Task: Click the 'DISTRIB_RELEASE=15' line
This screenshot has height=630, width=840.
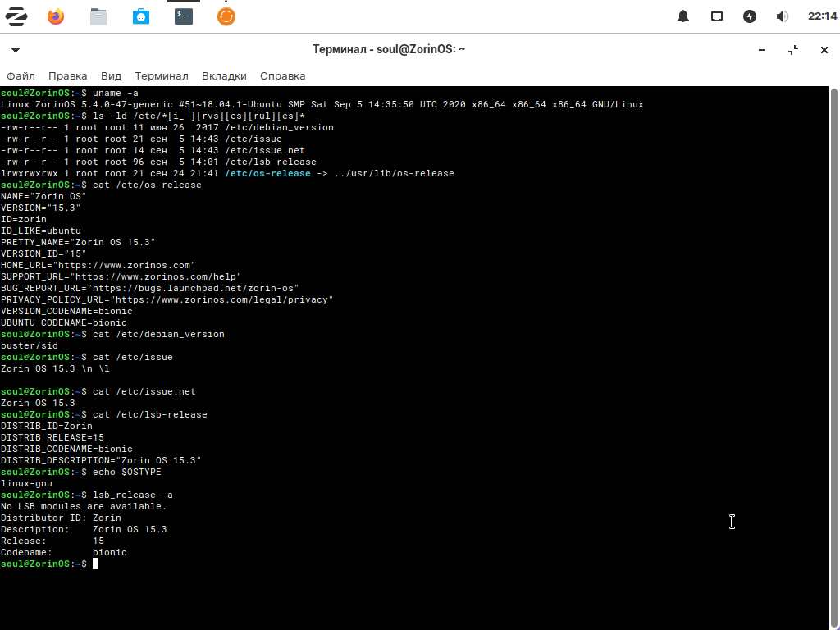Action: coord(52,438)
